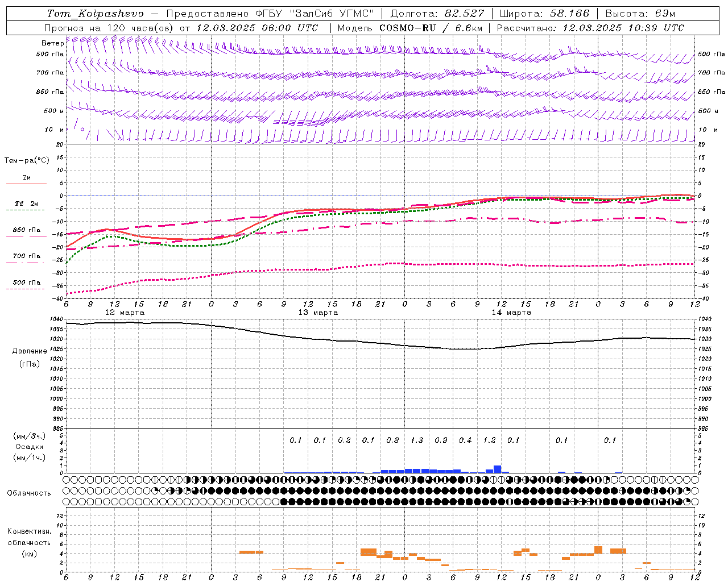Click the '14 марта' date label
This screenshot has height=582, width=728.
(512, 313)
